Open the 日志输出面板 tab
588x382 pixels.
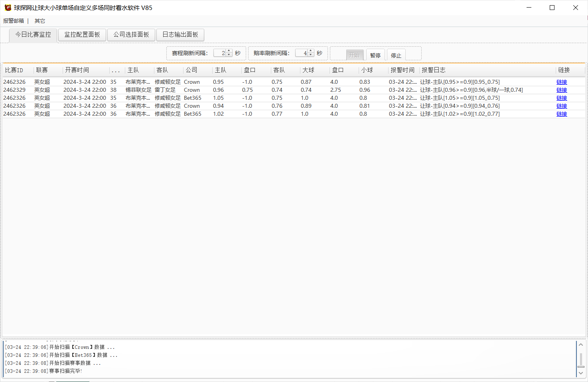point(180,35)
